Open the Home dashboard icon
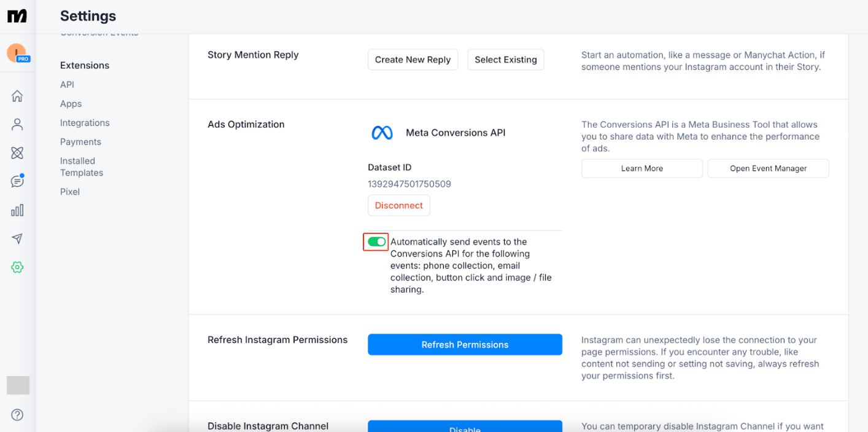 point(17,96)
